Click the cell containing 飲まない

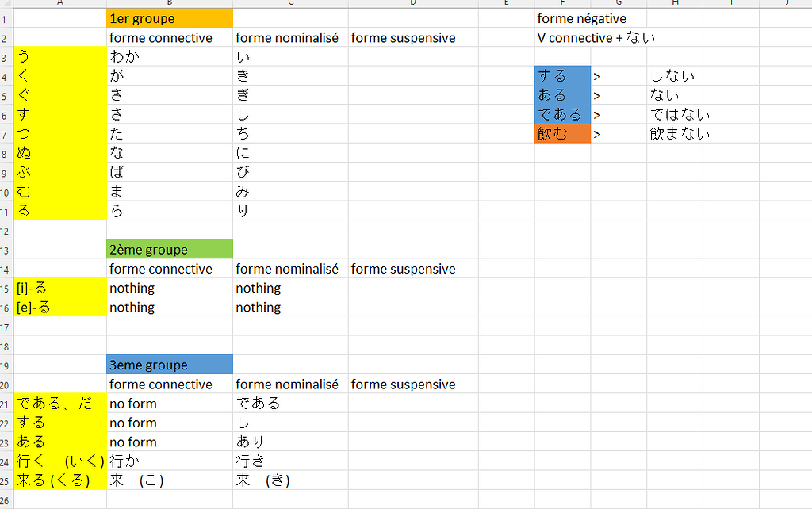coord(675,134)
